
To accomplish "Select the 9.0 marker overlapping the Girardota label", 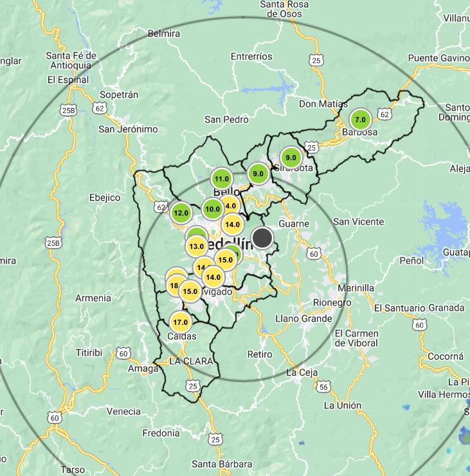I will click(291, 158).
